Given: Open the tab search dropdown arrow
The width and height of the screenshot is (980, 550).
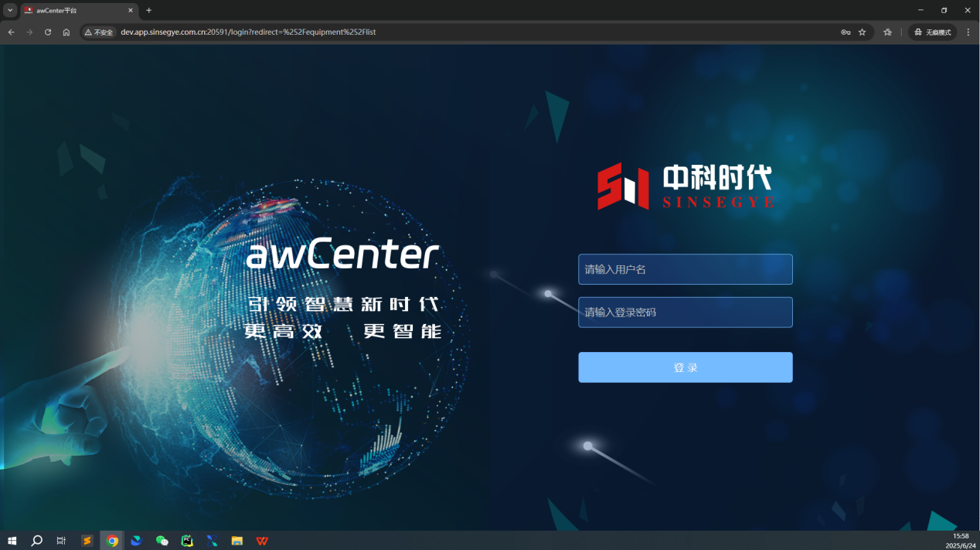Looking at the screenshot, I should [10, 10].
